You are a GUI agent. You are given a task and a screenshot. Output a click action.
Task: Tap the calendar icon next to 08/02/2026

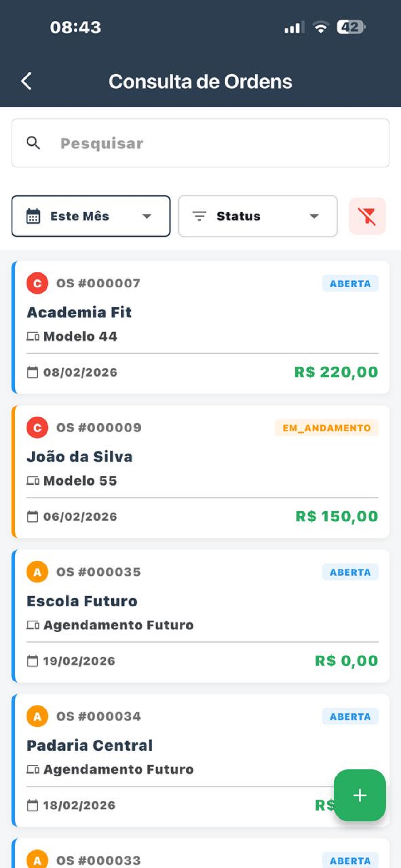[x=32, y=372]
